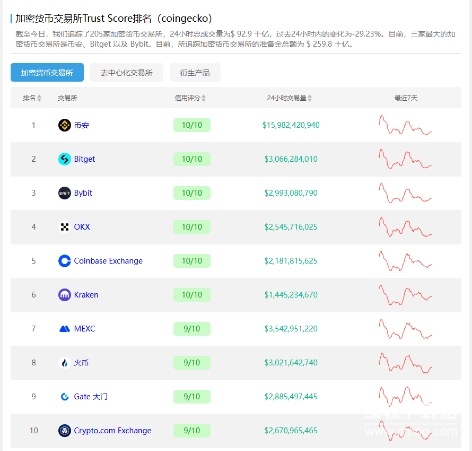Open the Bybit exchange link

83,193
